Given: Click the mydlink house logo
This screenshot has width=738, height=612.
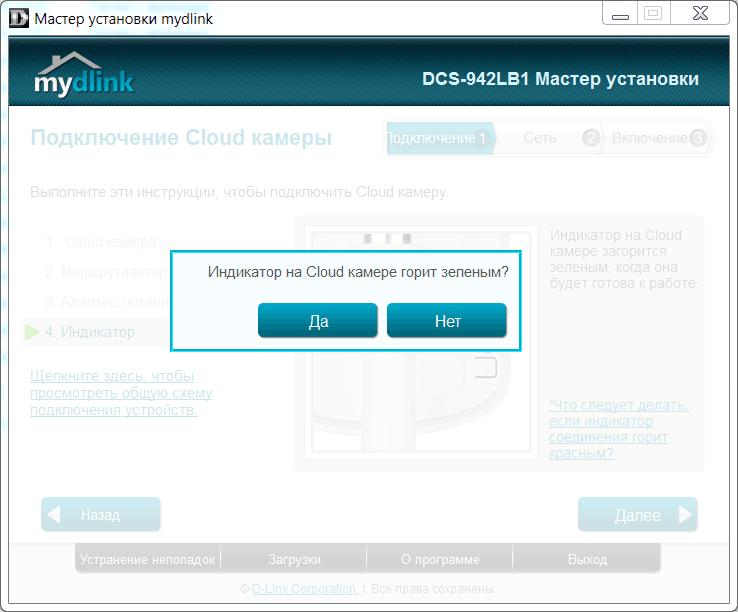Looking at the screenshot, I should click(84, 73).
